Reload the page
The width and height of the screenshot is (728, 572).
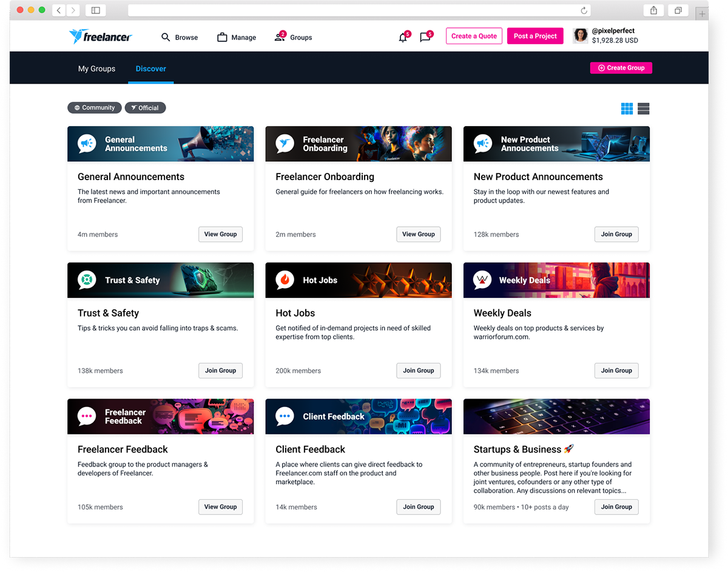584,10
